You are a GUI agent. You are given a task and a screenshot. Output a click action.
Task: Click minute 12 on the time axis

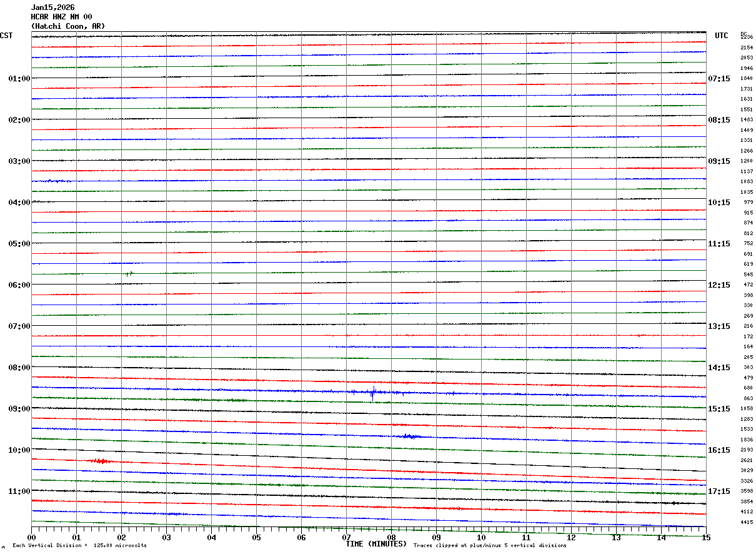coord(571,537)
